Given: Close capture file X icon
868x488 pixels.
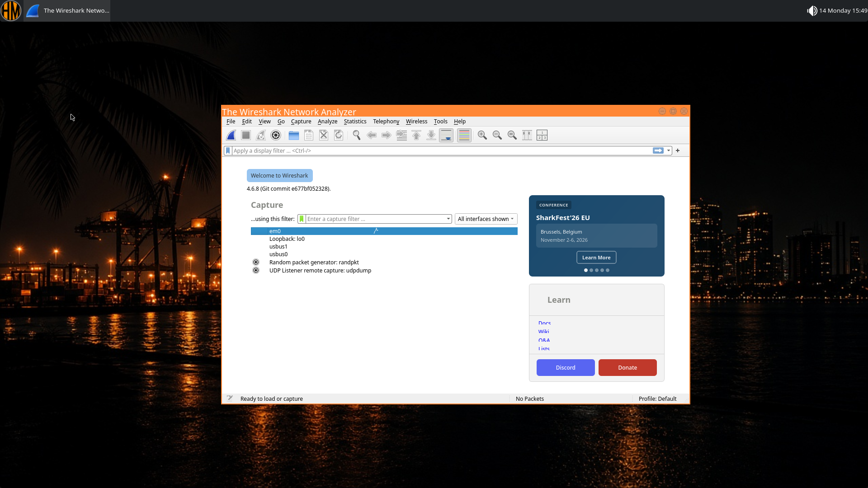Looking at the screenshot, I should click(324, 135).
